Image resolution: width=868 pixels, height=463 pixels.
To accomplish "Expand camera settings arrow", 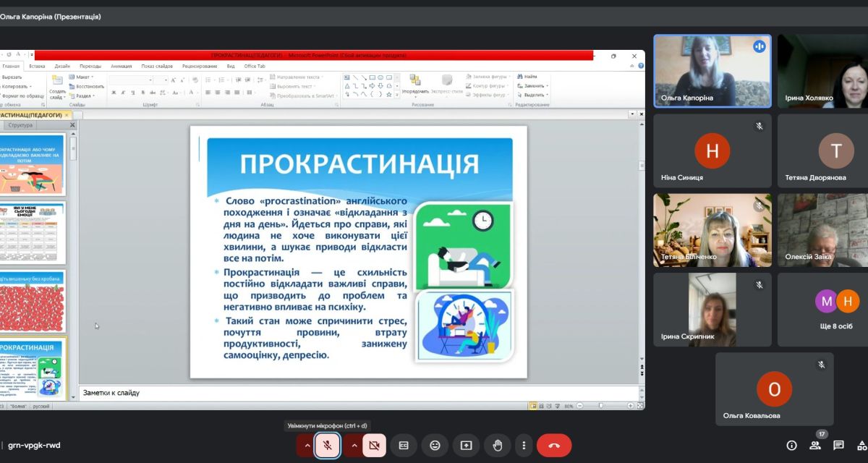I will (354, 446).
